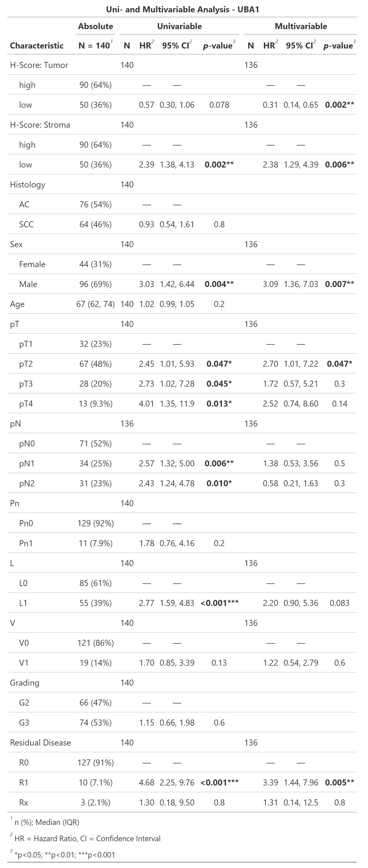Select the Absolute column group header

pos(95,26)
